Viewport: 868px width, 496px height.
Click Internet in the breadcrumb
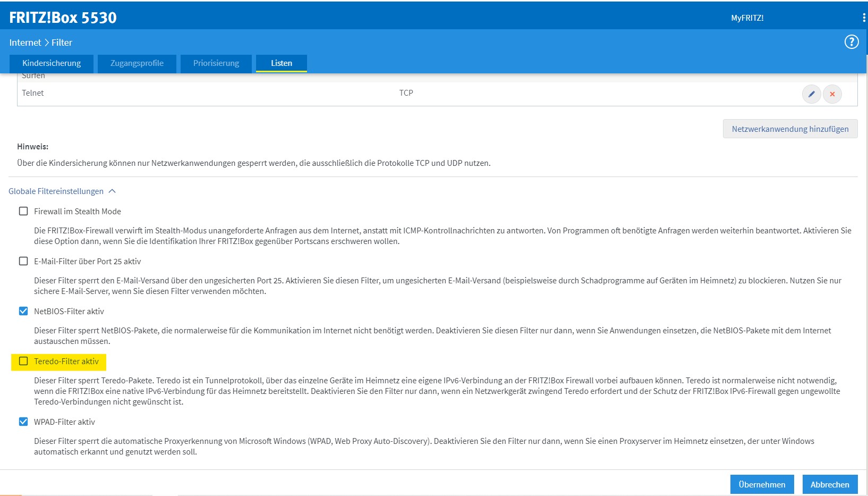point(25,43)
